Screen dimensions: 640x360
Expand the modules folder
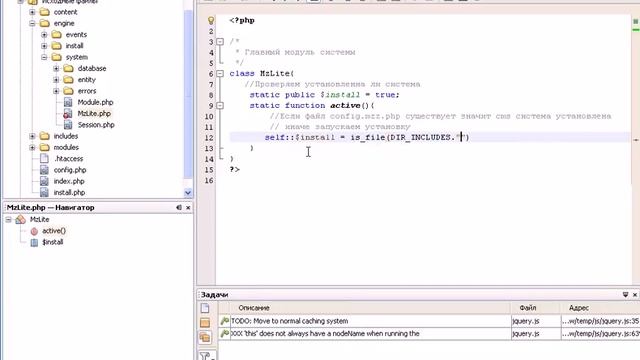point(32,147)
